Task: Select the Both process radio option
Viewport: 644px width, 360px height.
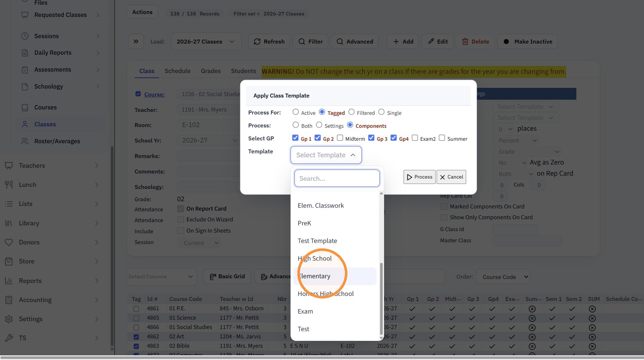Action: (x=296, y=125)
